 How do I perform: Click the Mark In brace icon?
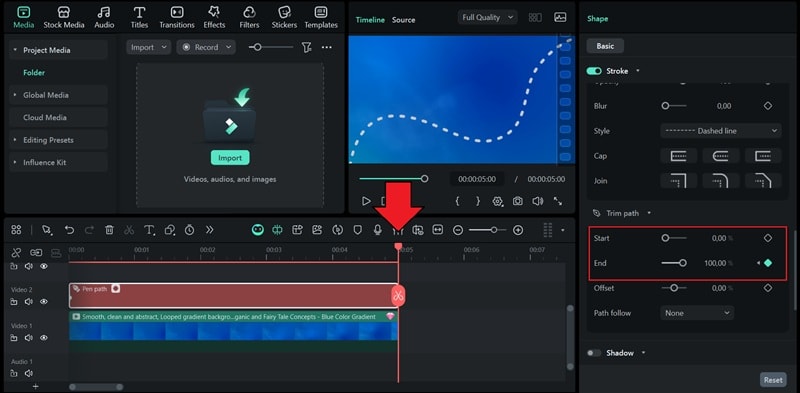click(x=457, y=201)
